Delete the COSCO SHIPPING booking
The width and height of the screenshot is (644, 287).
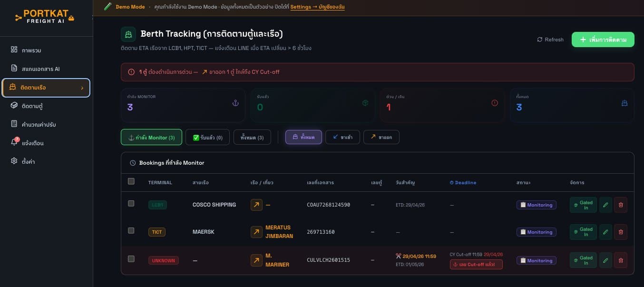[621, 205]
